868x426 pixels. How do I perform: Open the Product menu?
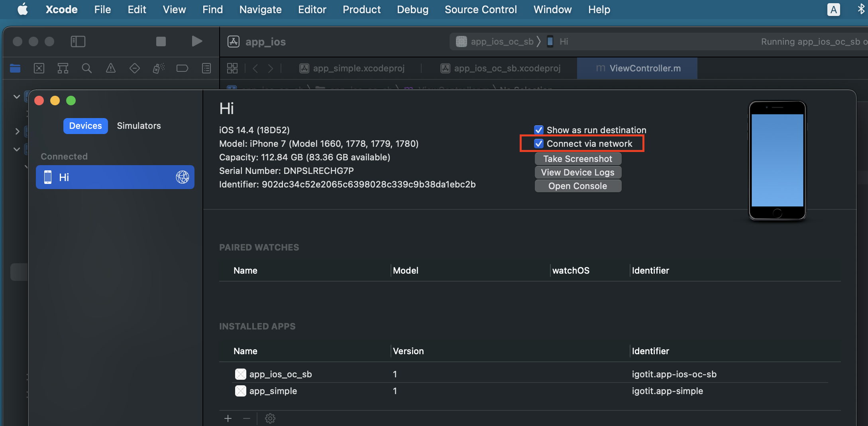pyautogui.click(x=361, y=9)
